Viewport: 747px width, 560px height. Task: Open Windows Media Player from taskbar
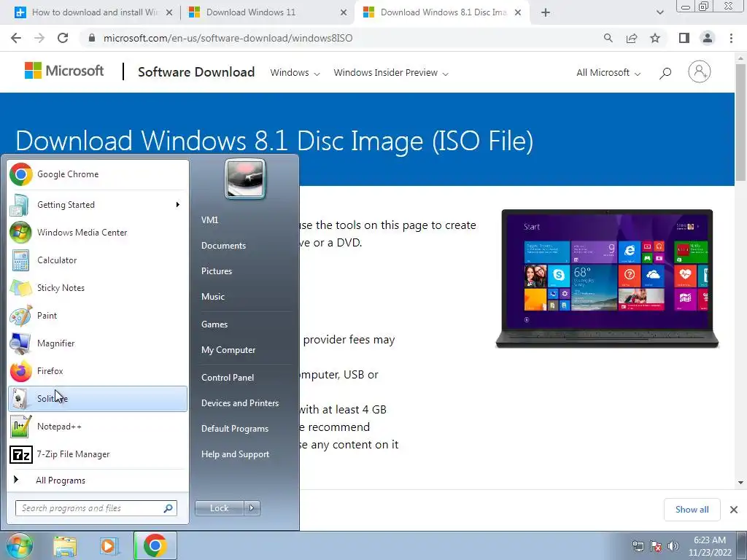[x=109, y=546]
